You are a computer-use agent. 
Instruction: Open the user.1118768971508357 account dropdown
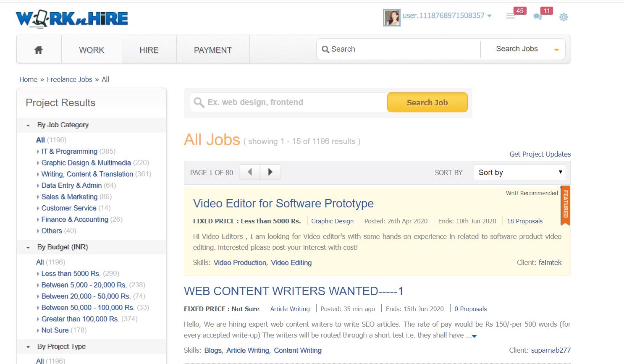[x=447, y=16]
